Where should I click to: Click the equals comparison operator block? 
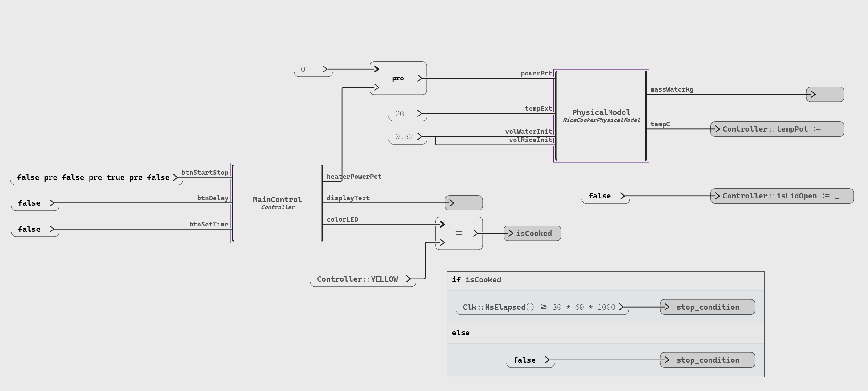point(459,233)
